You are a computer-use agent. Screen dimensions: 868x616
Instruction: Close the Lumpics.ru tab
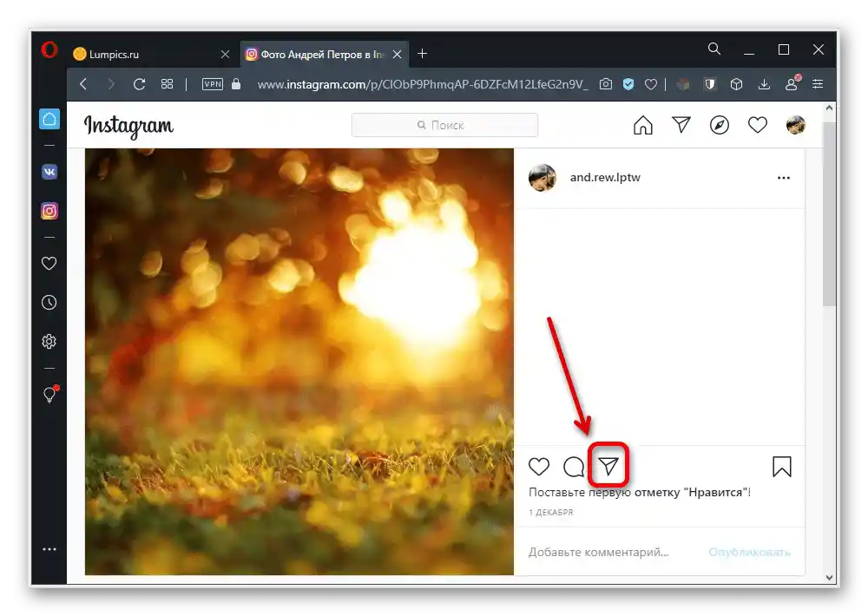coord(225,55)
